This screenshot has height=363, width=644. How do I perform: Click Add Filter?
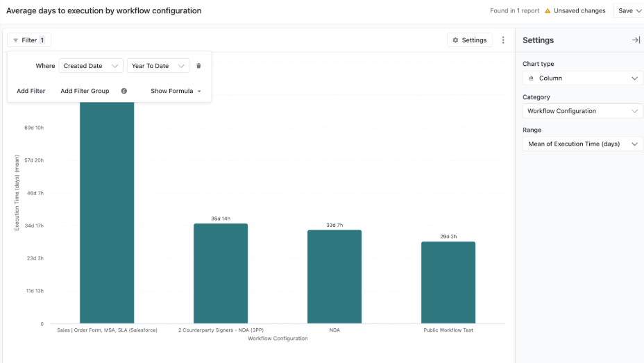pos(31,91)
